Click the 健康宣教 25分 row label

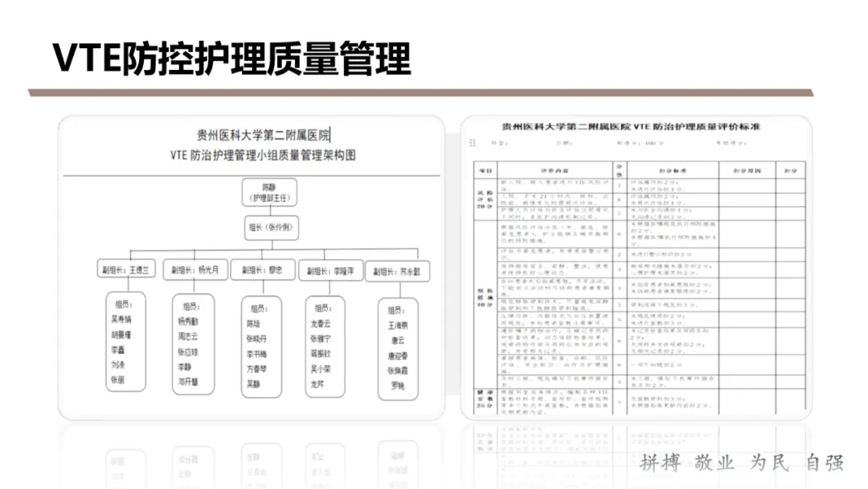[x=485, y=399]
